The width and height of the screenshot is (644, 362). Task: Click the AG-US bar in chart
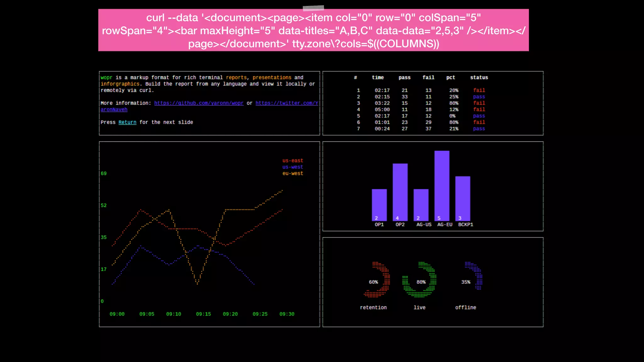421,205
